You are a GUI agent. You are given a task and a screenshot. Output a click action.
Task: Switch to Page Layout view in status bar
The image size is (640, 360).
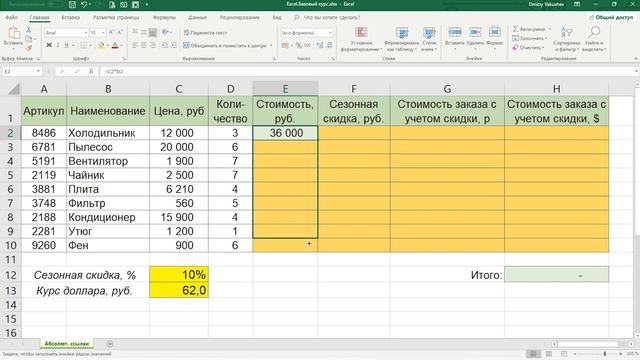pos(549,353)
